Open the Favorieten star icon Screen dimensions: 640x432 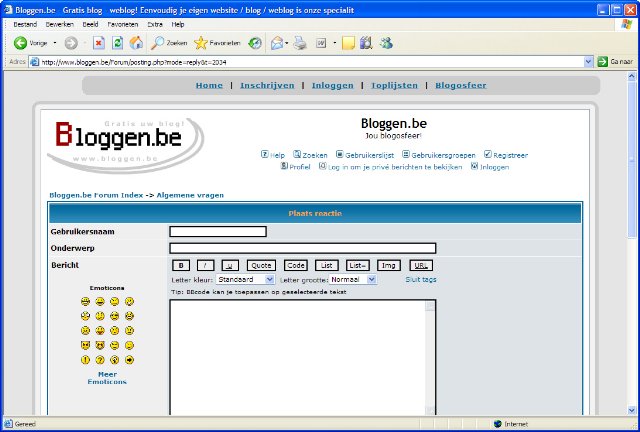[x=201, y=43]
